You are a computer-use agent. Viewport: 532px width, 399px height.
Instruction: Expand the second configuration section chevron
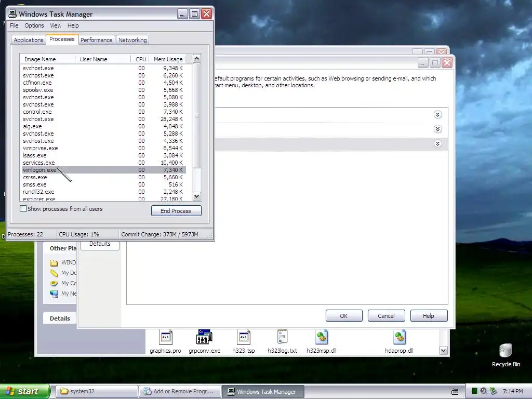(x=437, y=129)
